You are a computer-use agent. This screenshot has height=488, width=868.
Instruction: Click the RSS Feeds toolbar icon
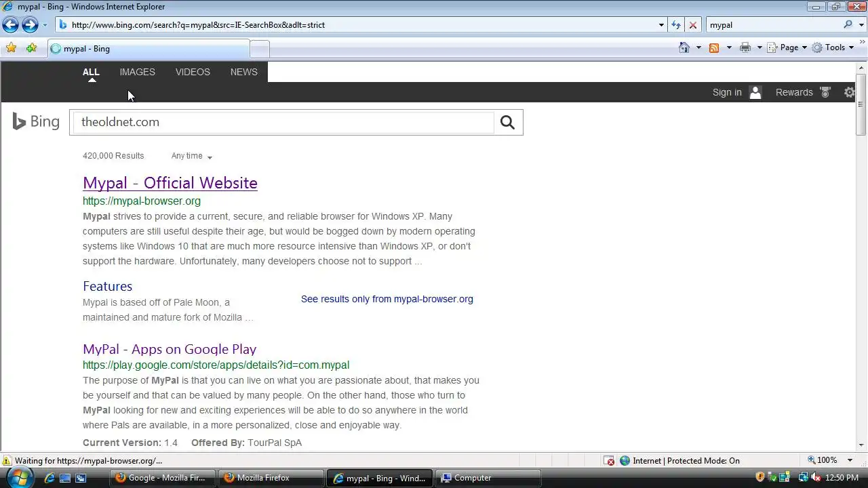click(714, 47)
